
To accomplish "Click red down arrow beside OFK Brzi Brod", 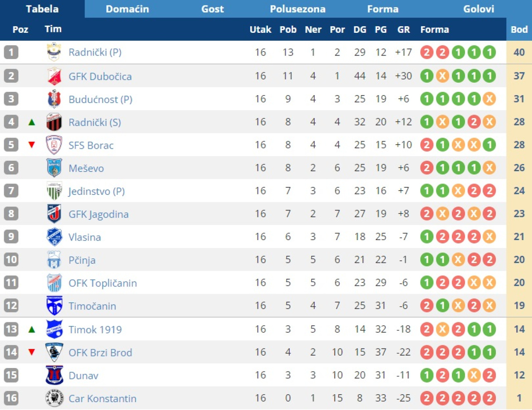I will pyautogui.click(x=32, y=352).
